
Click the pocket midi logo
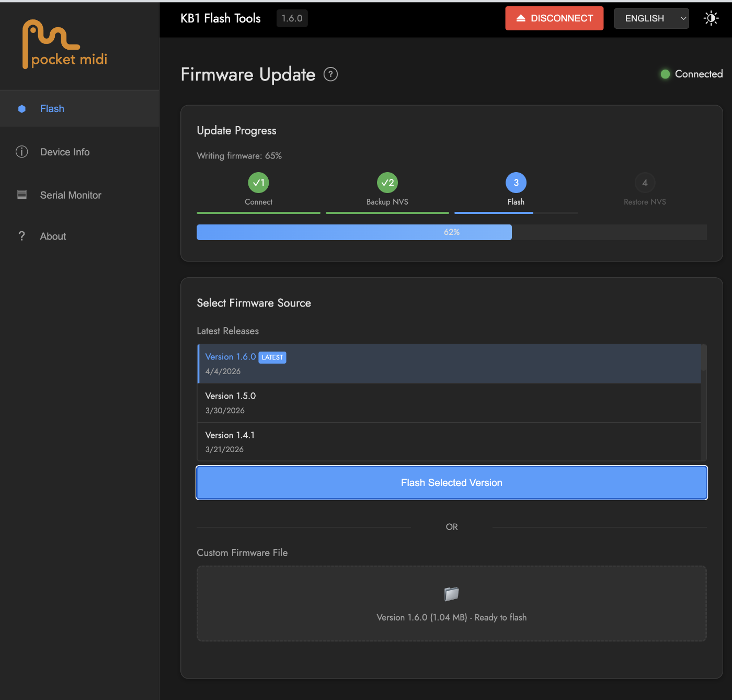tap(65, 45)
